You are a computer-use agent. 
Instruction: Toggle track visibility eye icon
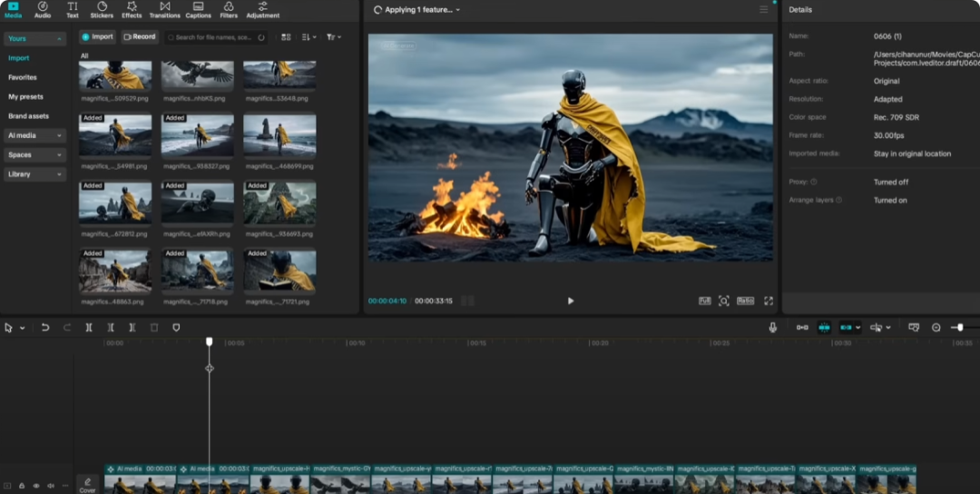pyautogui.click(x=36, y=486)
